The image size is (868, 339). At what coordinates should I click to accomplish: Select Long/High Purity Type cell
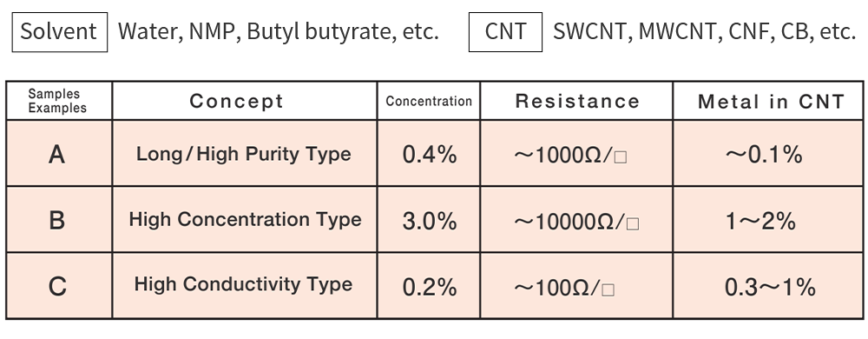(x=244, y=154)
